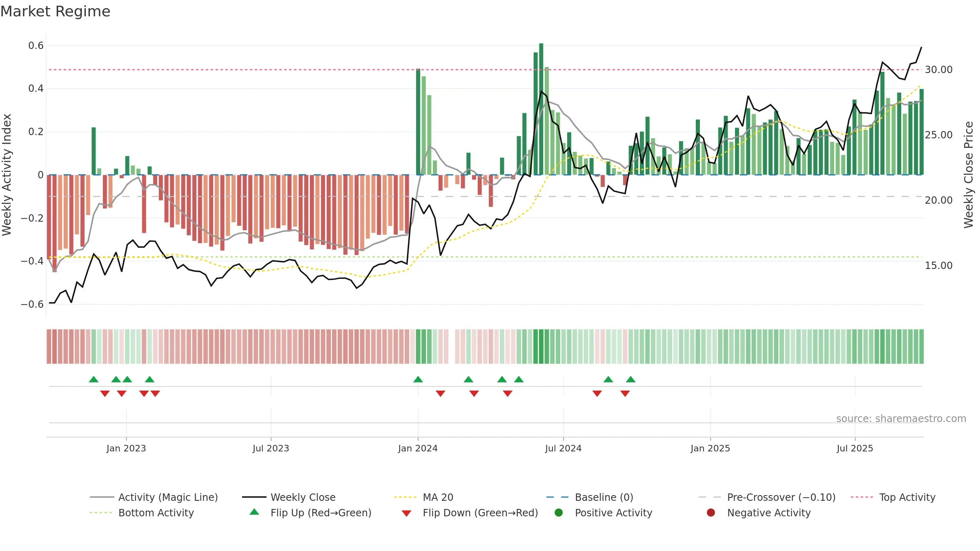Click the 20.00 price axis label

tap(939, 200)
